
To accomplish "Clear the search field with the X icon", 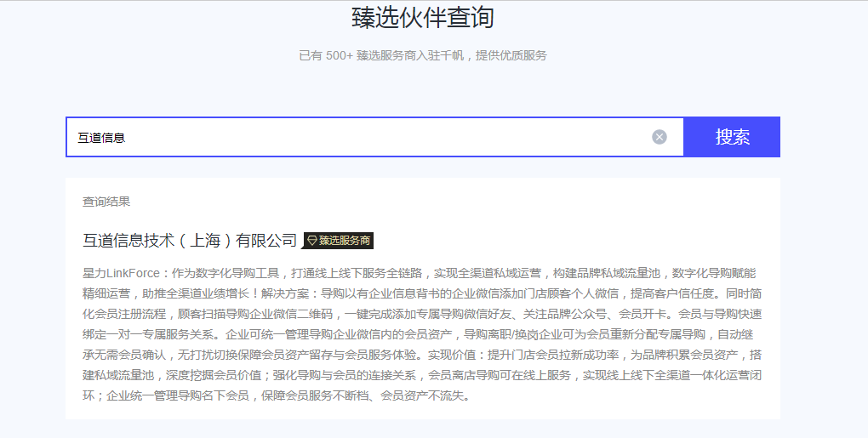I will coord(660,137).
